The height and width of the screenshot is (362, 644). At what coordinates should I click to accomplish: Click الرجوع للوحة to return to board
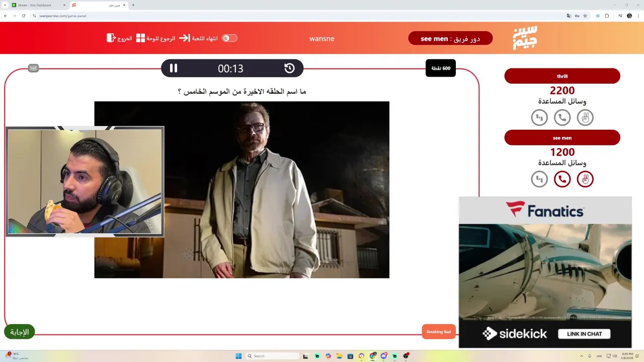click(161, 38)
